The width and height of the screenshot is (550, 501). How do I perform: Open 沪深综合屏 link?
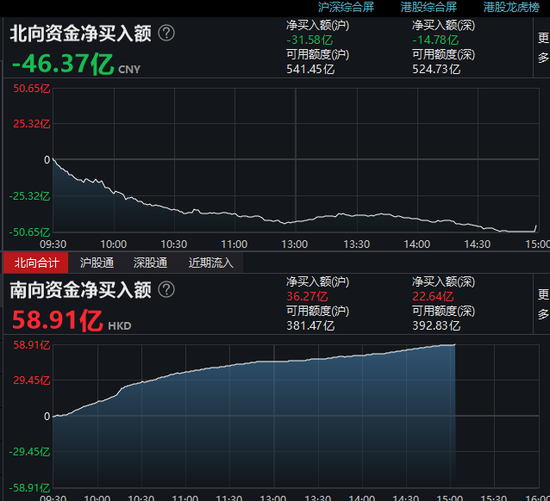(346, 7)
